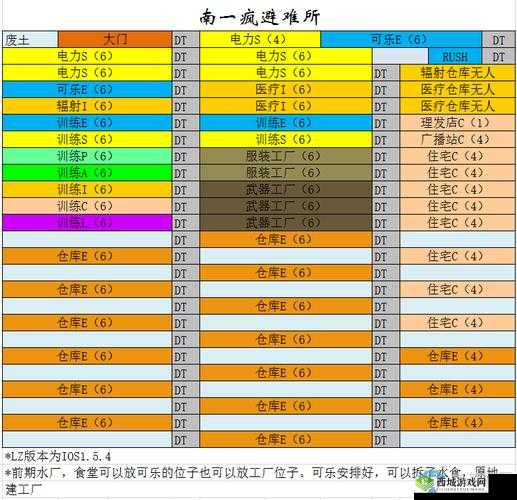Screen dimensions: 517x500
Task: Click the 训练S（6） cell in the left column
Action: click(87, 140)
